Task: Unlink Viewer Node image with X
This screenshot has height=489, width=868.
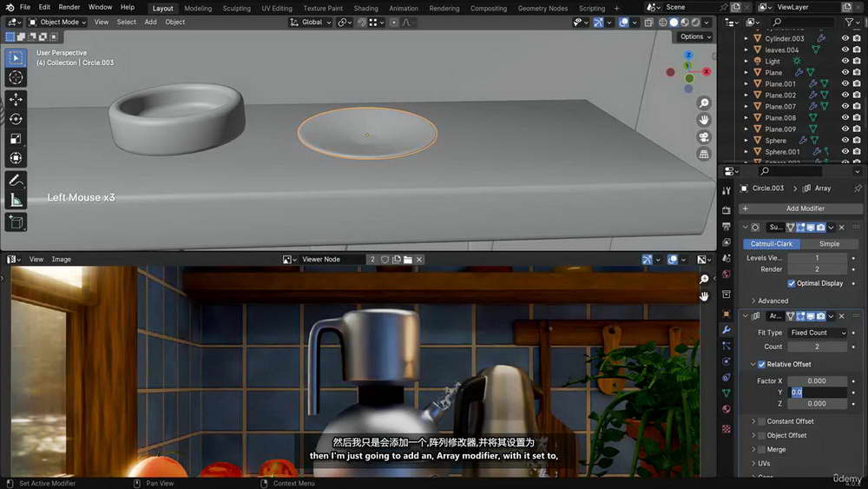Action: point(419,259)
